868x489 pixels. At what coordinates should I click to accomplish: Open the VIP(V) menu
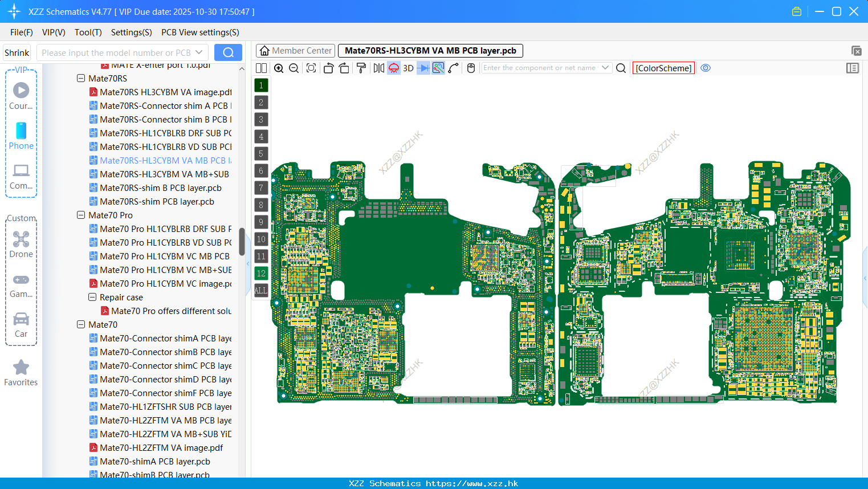(x=54, y=32)
